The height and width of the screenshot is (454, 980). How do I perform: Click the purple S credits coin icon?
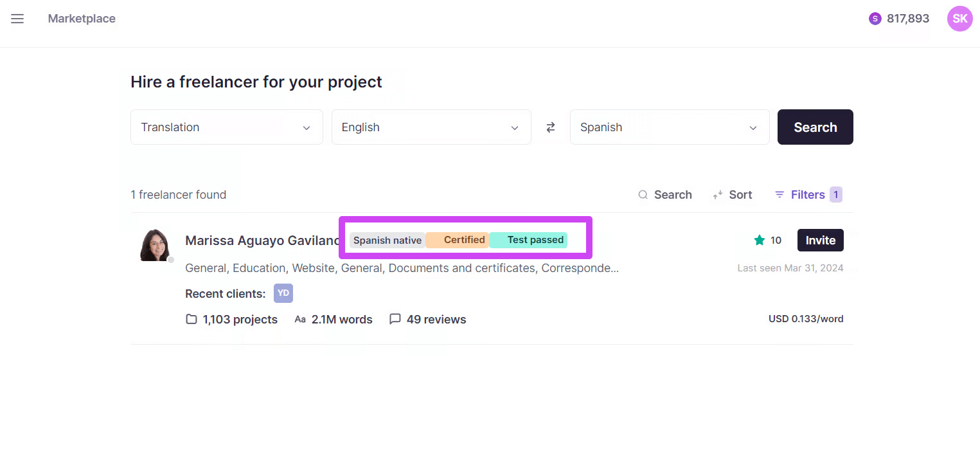click(875, 19)
